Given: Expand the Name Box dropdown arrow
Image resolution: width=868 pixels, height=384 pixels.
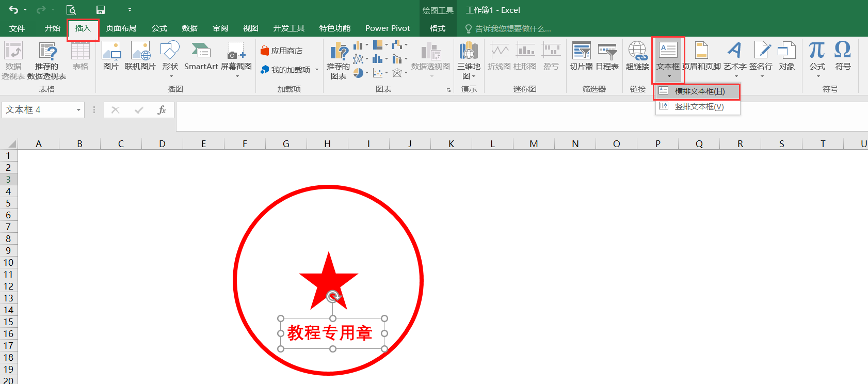Looking at the screenshot, I should point(79,110).
